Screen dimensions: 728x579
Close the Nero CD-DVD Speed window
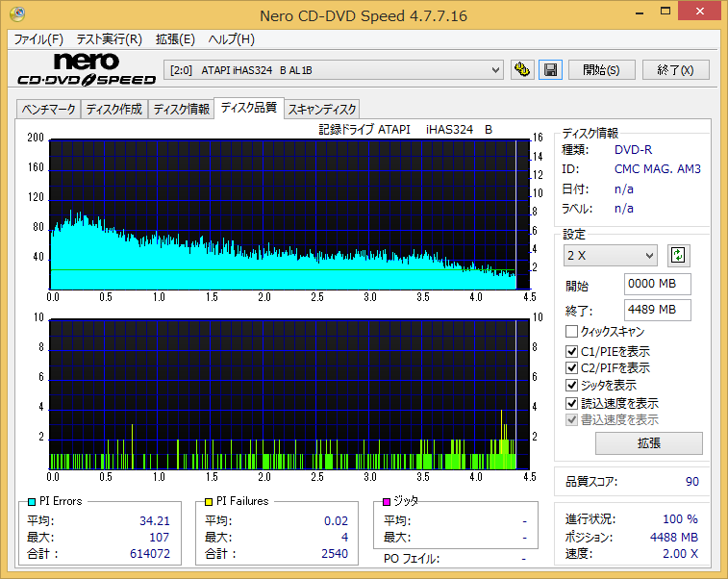700,12
